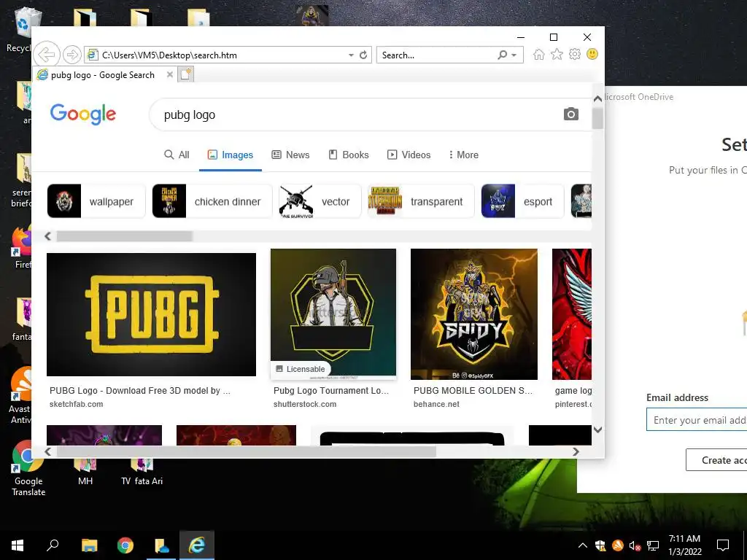Expand the More search options menu
Screen dimensions: 747x560
pos(463,155)
